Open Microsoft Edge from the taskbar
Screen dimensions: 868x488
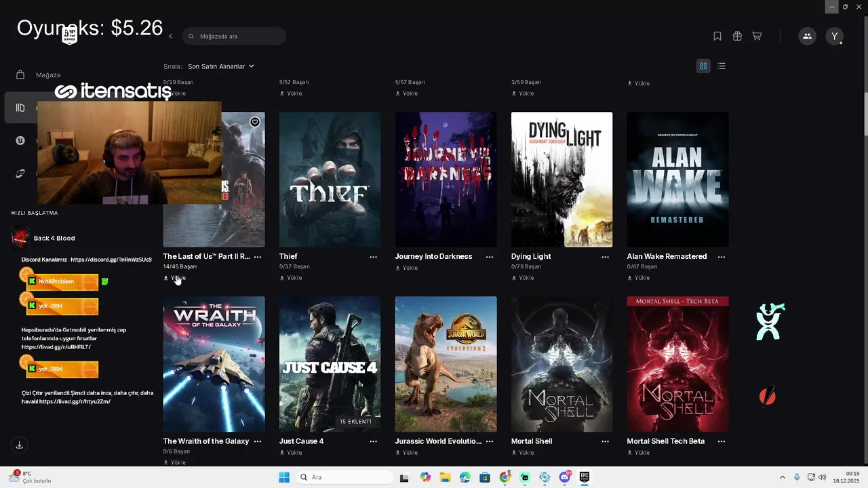click(x=465, y=477)
